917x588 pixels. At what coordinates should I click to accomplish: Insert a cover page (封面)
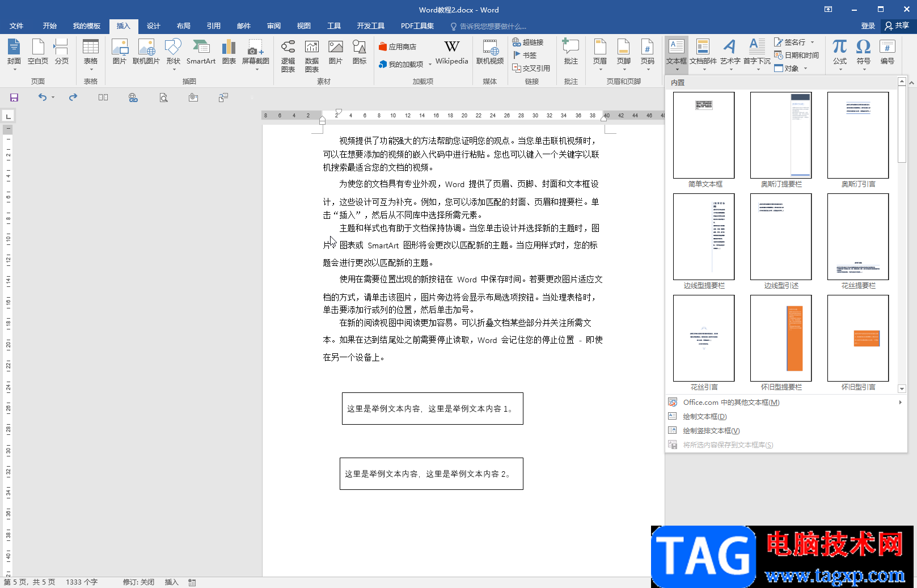(x=14, y=54)
